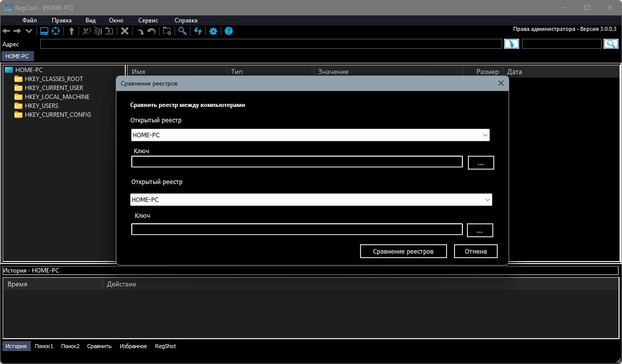Click the Сравнение реестров button

pos(403,252)
